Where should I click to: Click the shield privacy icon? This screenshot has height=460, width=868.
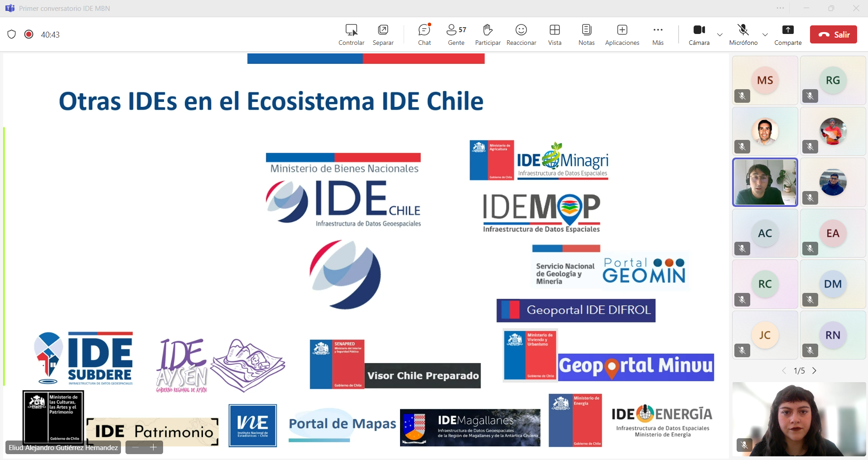[x=12, y=34]
